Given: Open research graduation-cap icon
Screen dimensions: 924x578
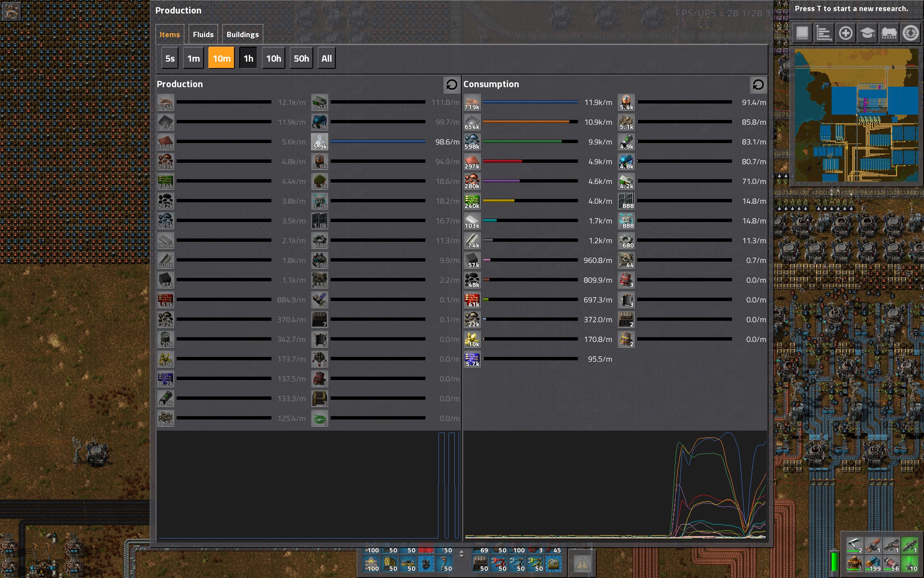Looking at the screenshot, I should tap(867, 33).
